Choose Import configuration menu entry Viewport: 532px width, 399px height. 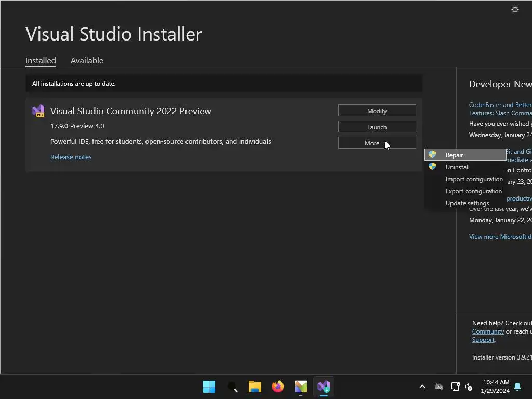coord(465,179)
